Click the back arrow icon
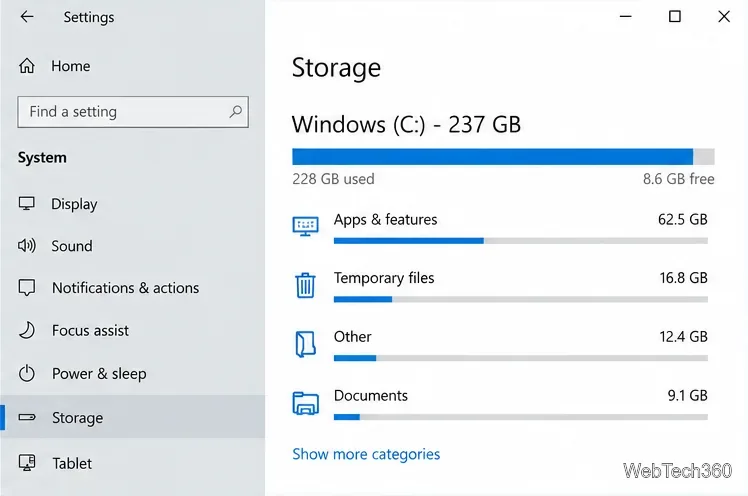Image resolution: width=748 pixels, height=496 pixels. (x=27, y=17)
